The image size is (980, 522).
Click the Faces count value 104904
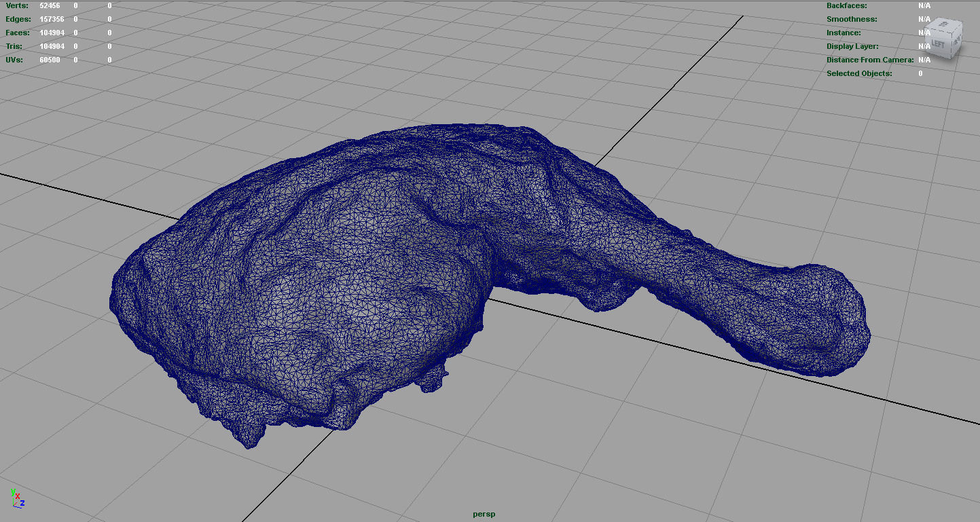(52, 33)
